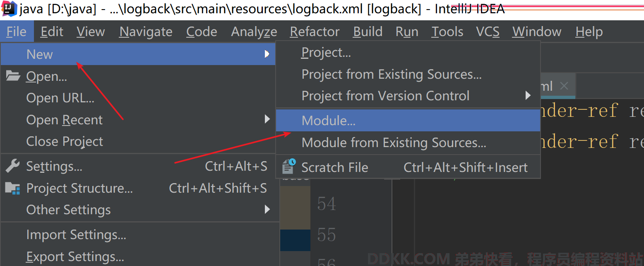The width and height of the screenshot is (644, 266).
Task: Click the Project Structure icon
Action: point(12,188)
